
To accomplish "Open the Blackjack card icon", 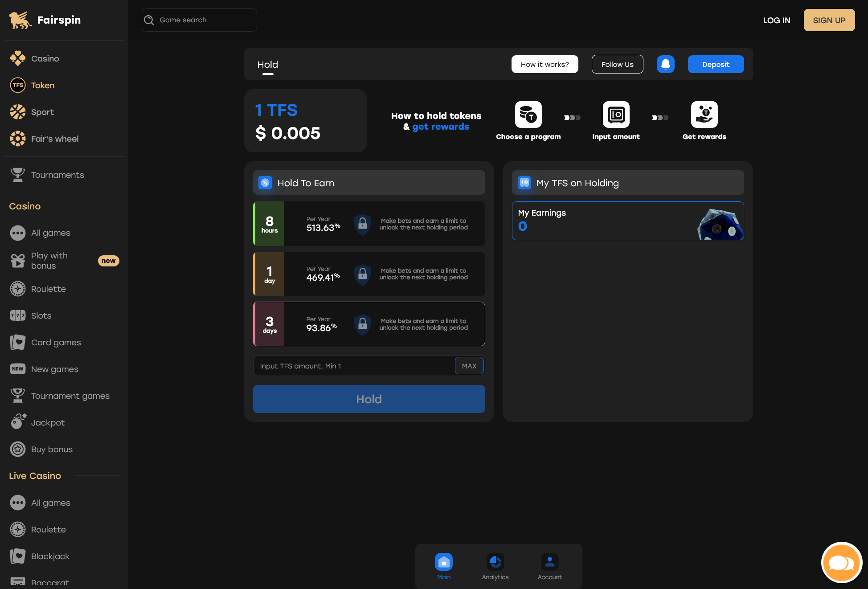I will tap(18, 556).
